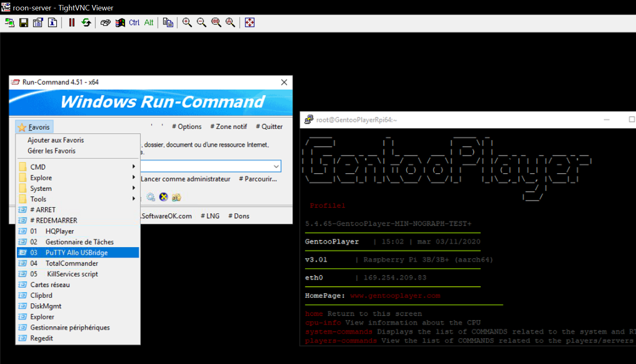Choose the # REDEMARRER favorite

click(x=78, y=220)
